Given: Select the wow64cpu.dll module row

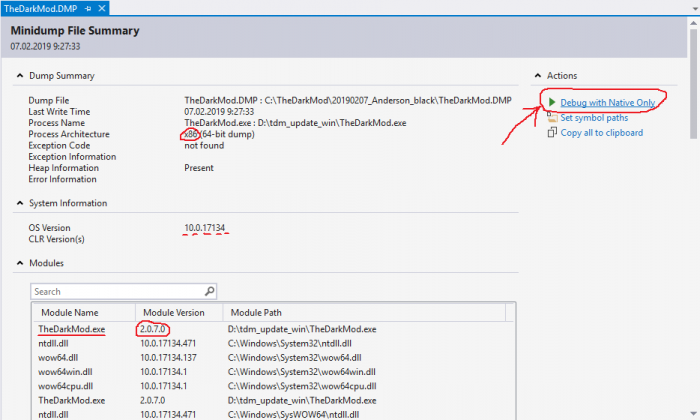Looking at the screenshot, I should 273,387.
